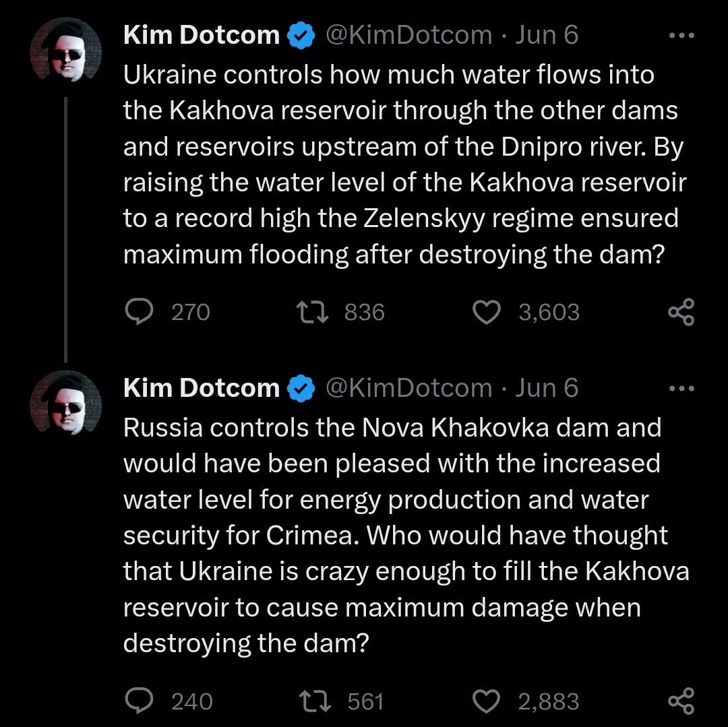Open Kim Dotcom's avatar on first tweet
728x727 pixels.
[66, 55]
